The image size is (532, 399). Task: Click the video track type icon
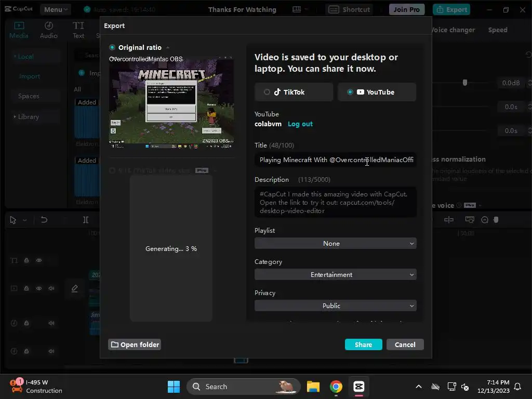14,288
